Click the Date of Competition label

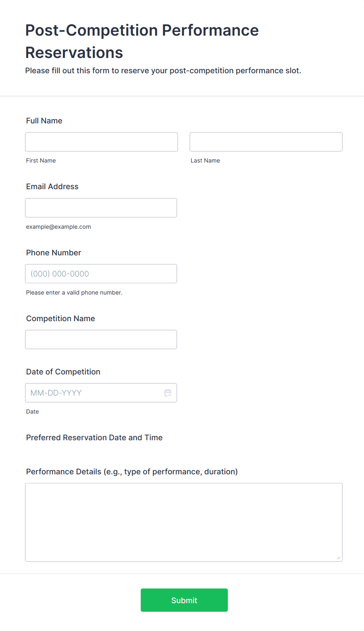(63, 372)
